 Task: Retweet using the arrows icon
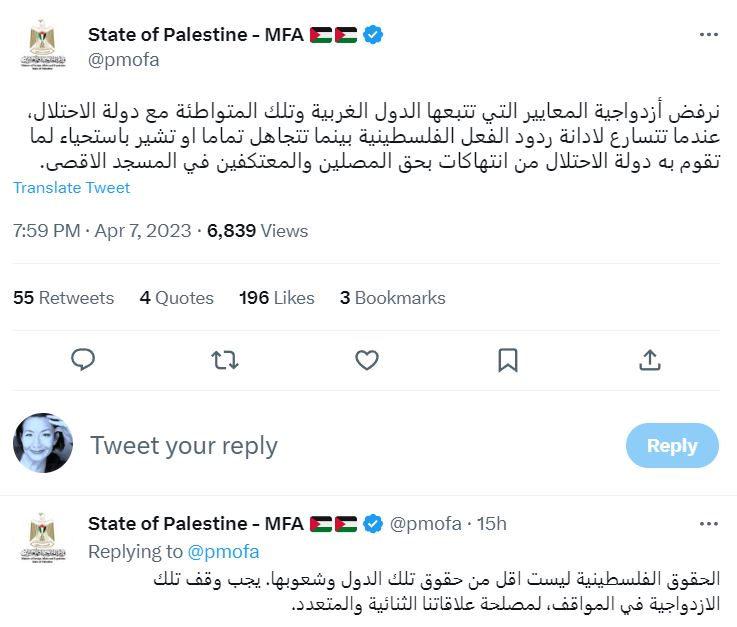(225, 360)
